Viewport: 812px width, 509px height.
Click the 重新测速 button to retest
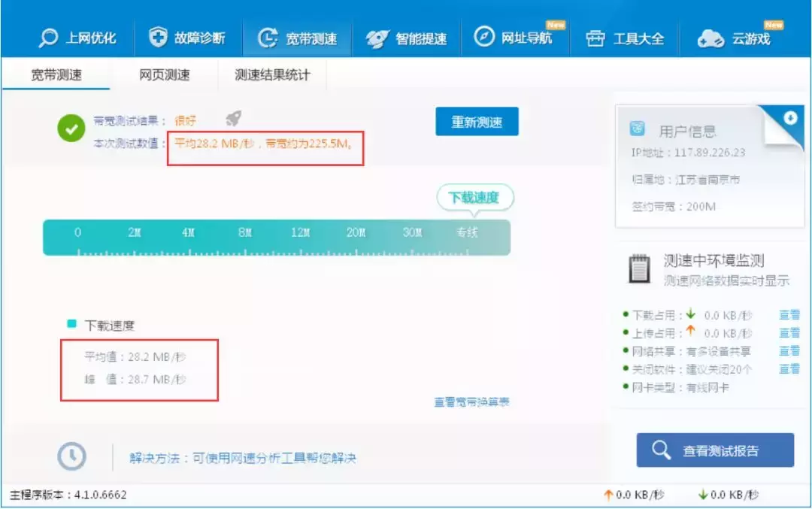tap(477, 121)
